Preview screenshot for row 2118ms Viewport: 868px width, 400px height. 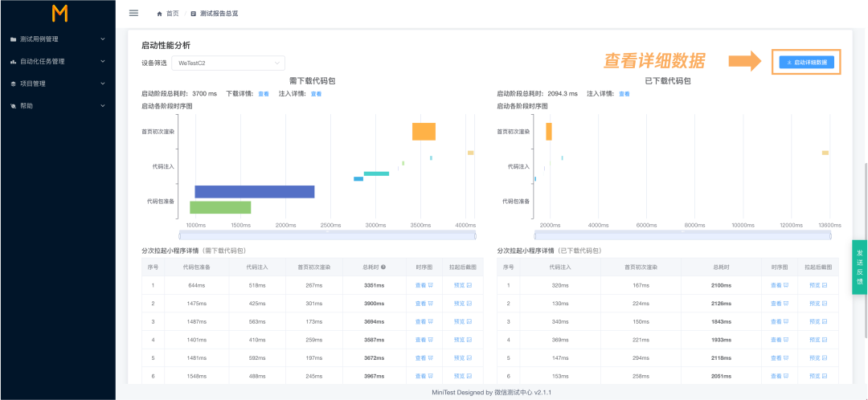tap(818, 358)
